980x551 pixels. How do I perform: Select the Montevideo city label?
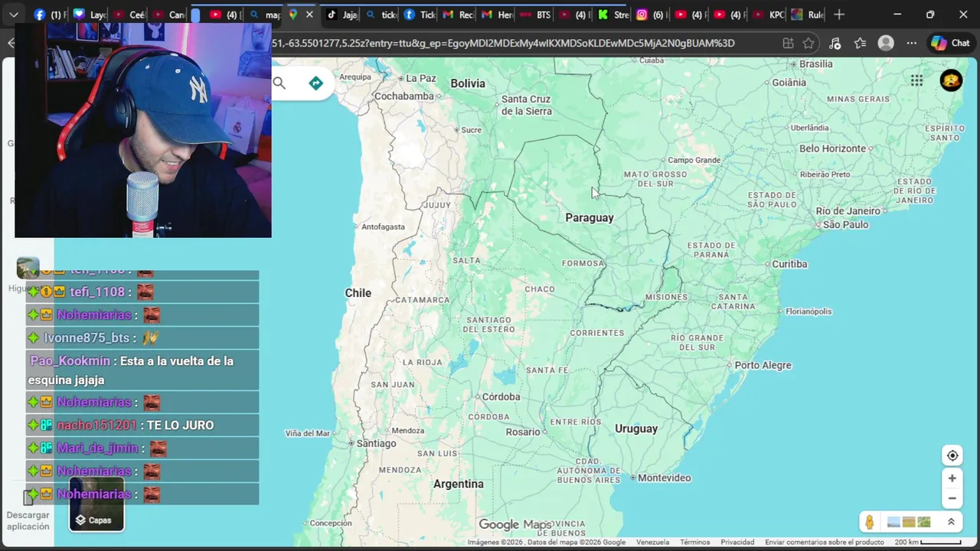(x=665, y=478)
